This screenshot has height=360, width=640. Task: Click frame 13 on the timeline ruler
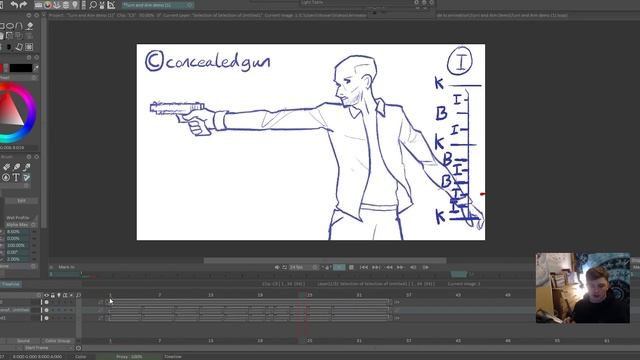coord(211,295)
